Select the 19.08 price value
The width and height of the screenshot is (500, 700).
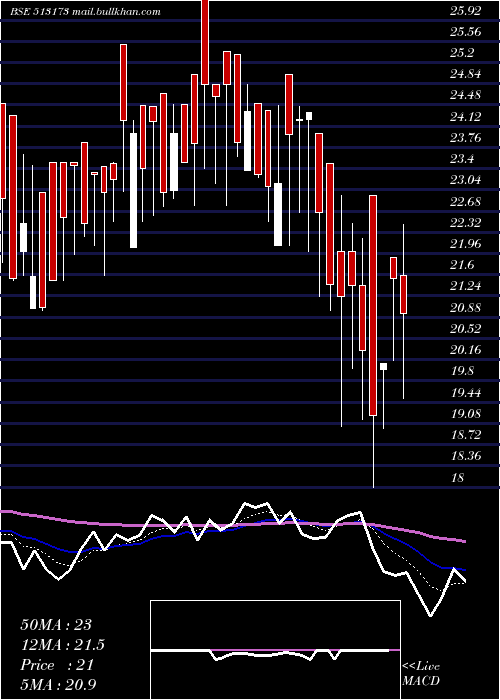(465, 414)
